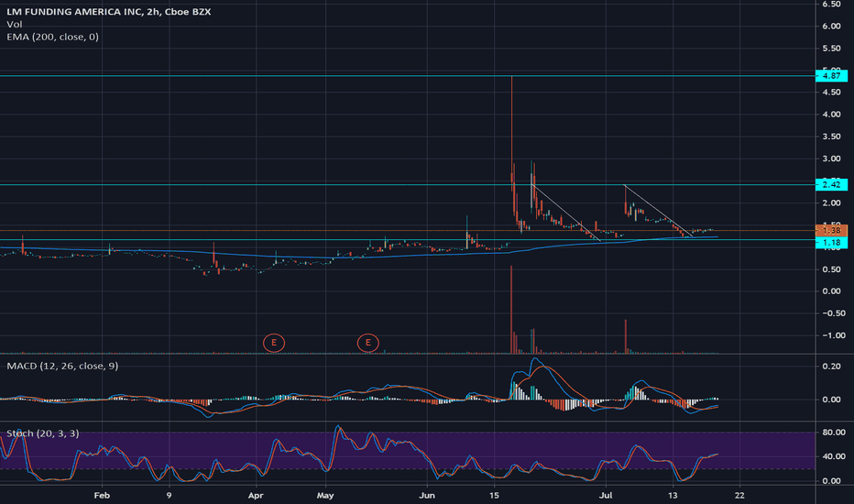The image size is (854, 504).
Task: Click the Apr date label on time axis
Action: click(x=256, y=495)
